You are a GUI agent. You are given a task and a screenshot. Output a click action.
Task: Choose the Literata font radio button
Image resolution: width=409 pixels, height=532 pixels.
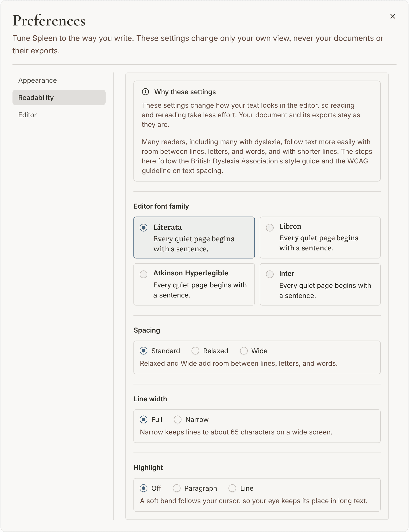point(144,228)
